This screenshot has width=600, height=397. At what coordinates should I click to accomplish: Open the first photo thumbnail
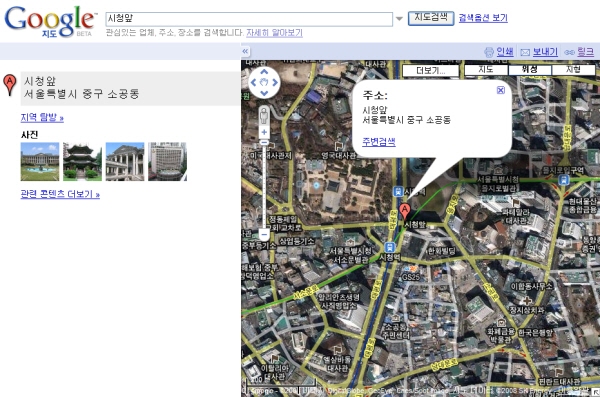(40, 162)
